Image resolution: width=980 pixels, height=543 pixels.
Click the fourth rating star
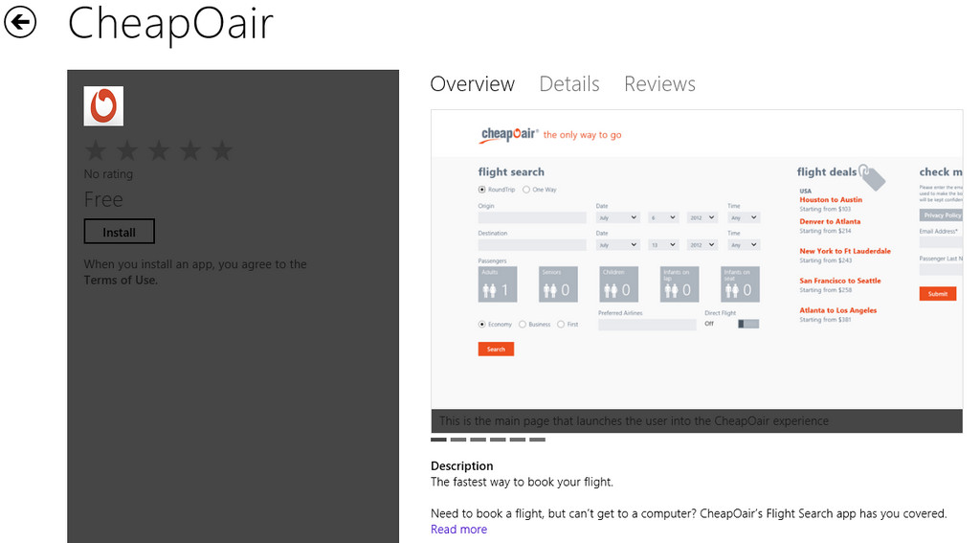[190, 150]
